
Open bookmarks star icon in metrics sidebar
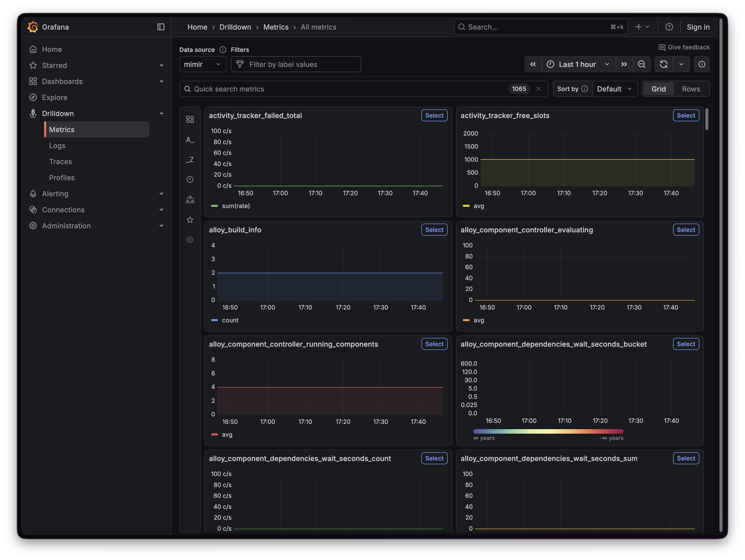pyautogui.click(x=190, y=220)
